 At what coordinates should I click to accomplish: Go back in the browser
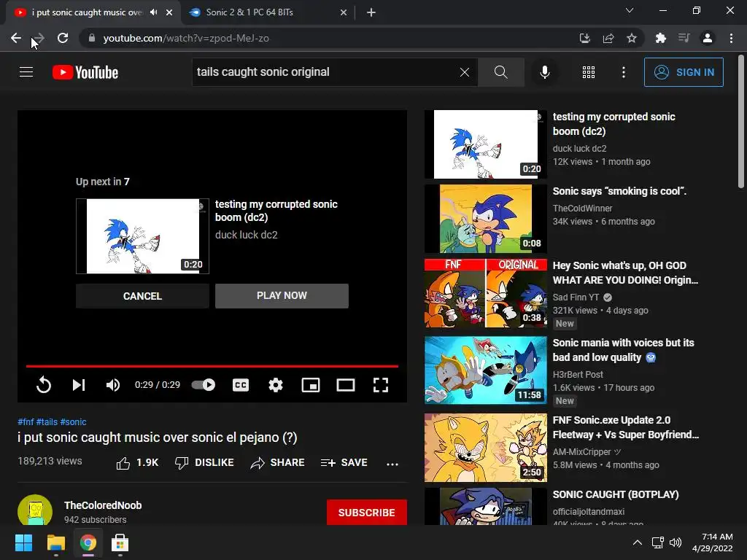(16, 38)
